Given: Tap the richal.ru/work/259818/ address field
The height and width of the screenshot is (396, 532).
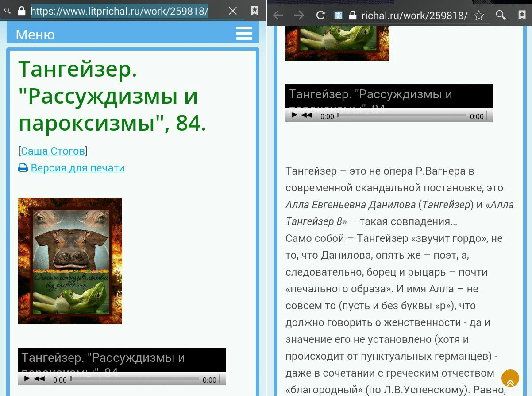Looking at the screenshot, I should point(414,16).
